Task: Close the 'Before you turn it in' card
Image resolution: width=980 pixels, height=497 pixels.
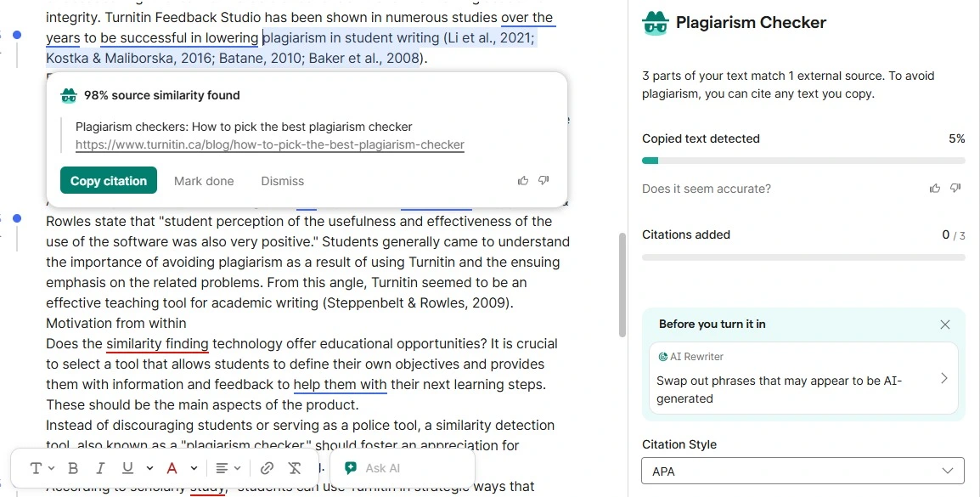Action: [945, 325]
